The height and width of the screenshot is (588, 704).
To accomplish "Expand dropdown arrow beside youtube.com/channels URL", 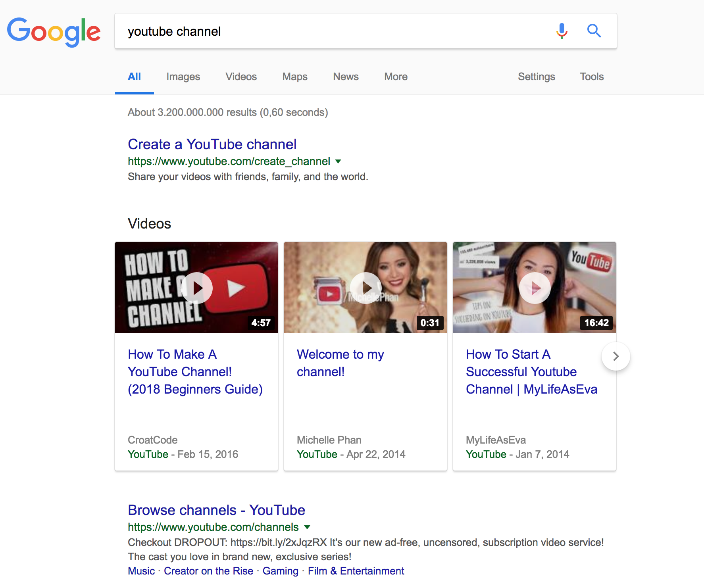I will click(x=307, y=527).
